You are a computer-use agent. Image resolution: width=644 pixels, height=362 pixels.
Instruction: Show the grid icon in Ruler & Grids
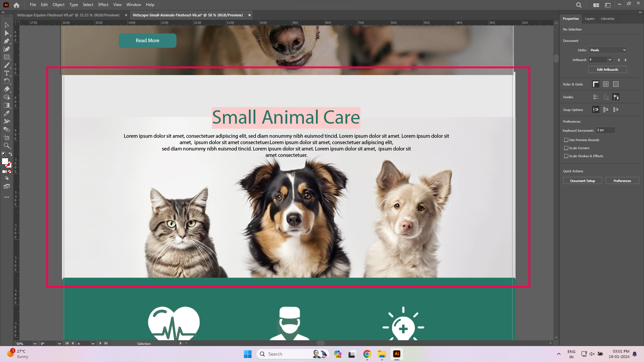point(605,84)
